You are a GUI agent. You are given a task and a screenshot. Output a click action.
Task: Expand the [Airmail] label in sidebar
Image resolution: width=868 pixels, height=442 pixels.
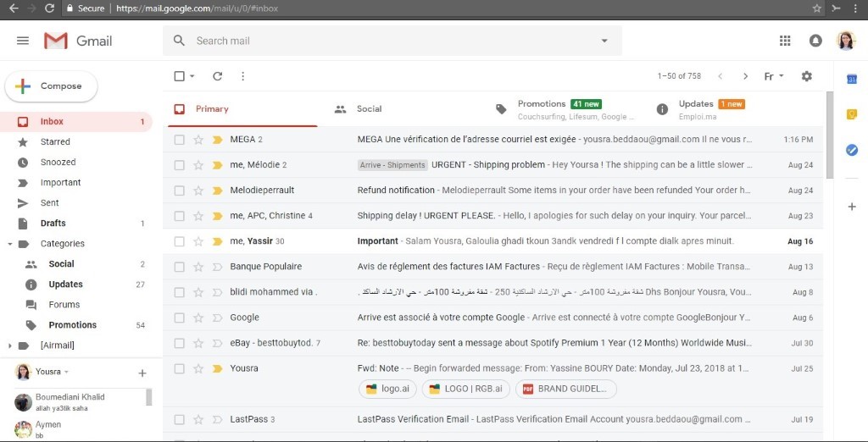pyautogui.click(x=9, y=345)
